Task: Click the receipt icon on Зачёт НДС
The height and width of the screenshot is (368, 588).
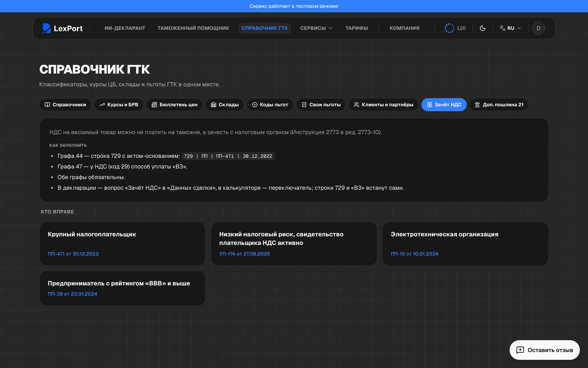Action: (429, 105)
